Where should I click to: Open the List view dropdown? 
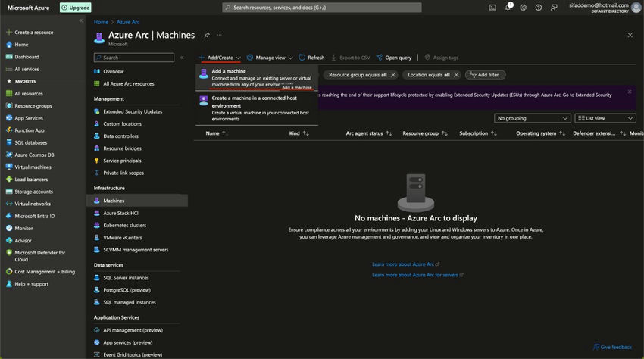[x=605, y=118]
